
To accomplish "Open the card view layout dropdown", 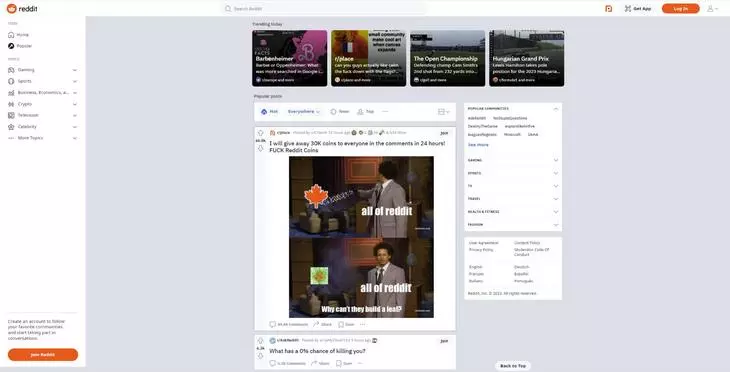I will click(x=444, y=112).
